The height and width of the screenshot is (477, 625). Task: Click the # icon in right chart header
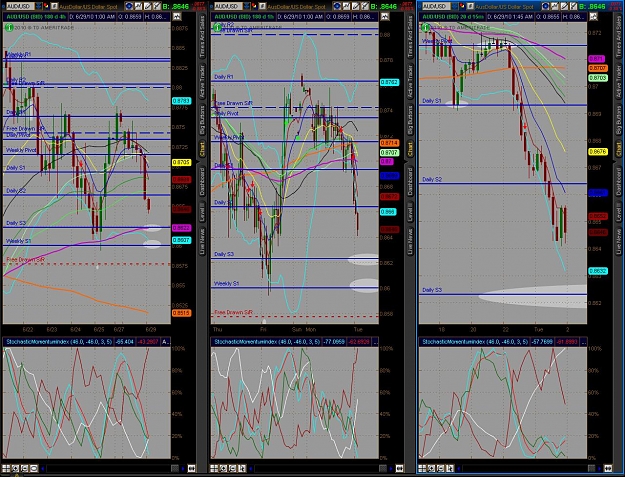(470, 6)
